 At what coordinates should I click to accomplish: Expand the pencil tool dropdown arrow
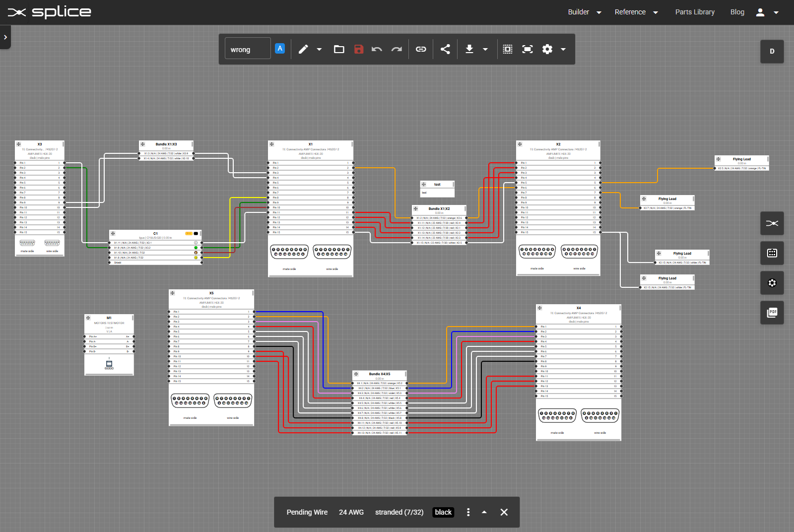pos(319,49)
